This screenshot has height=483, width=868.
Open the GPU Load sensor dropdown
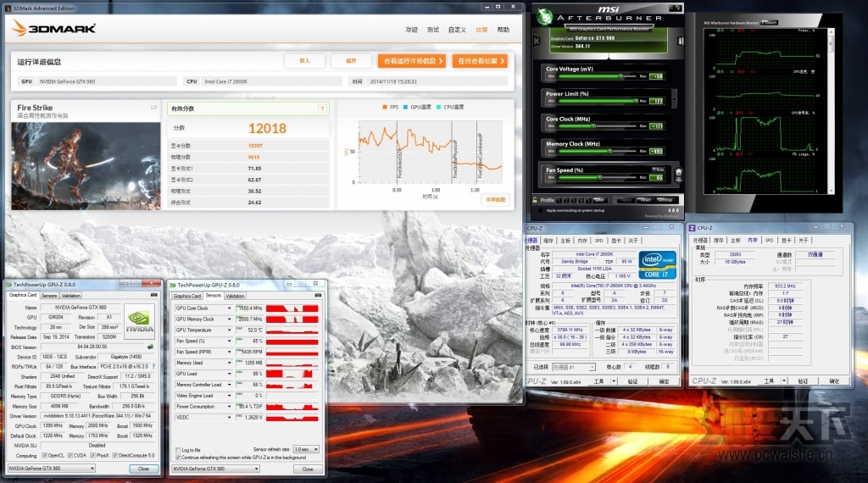pos(229,374)
